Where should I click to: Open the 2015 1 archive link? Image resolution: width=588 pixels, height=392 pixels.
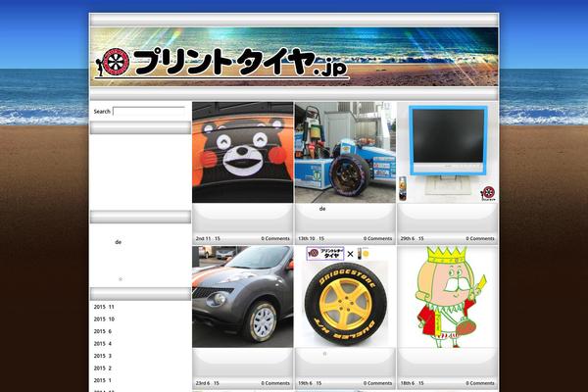103,380
